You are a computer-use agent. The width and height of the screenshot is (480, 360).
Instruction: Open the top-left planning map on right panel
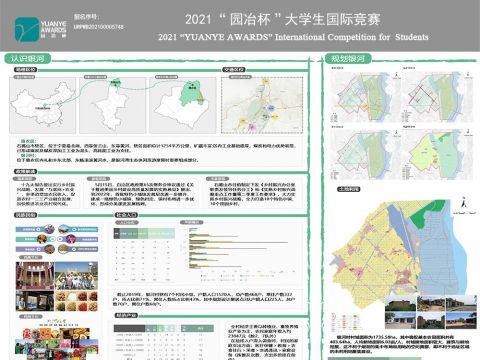coord(366,97)
